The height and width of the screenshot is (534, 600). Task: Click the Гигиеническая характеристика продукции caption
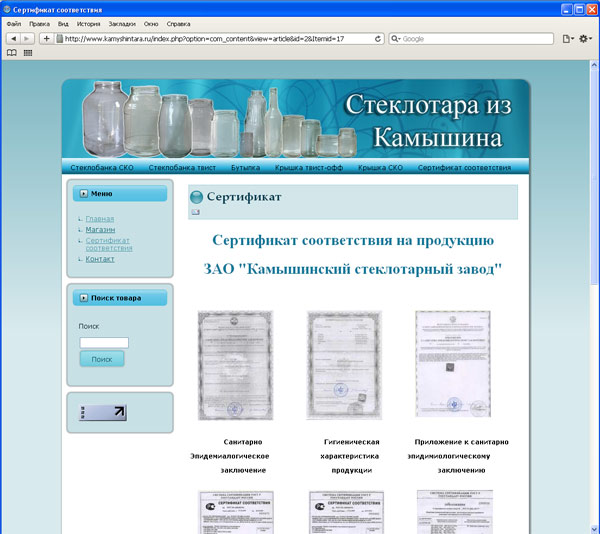point(350,456)
